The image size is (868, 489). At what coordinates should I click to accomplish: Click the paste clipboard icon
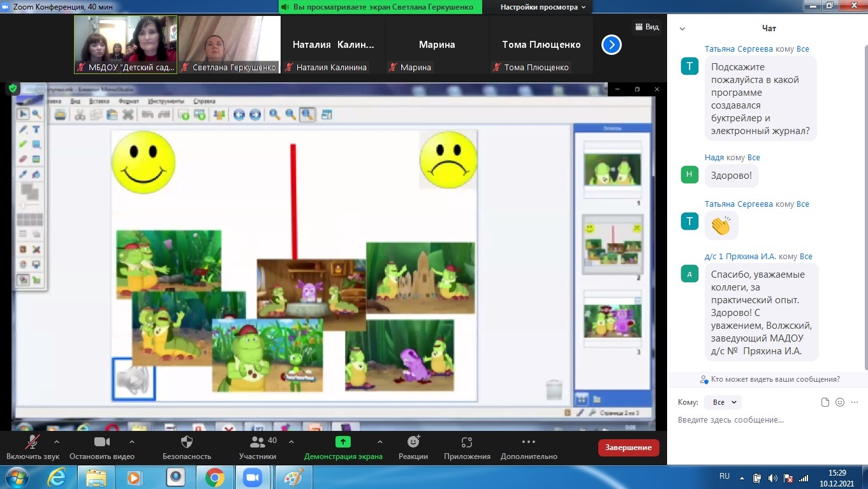click(x=112, y=115)
